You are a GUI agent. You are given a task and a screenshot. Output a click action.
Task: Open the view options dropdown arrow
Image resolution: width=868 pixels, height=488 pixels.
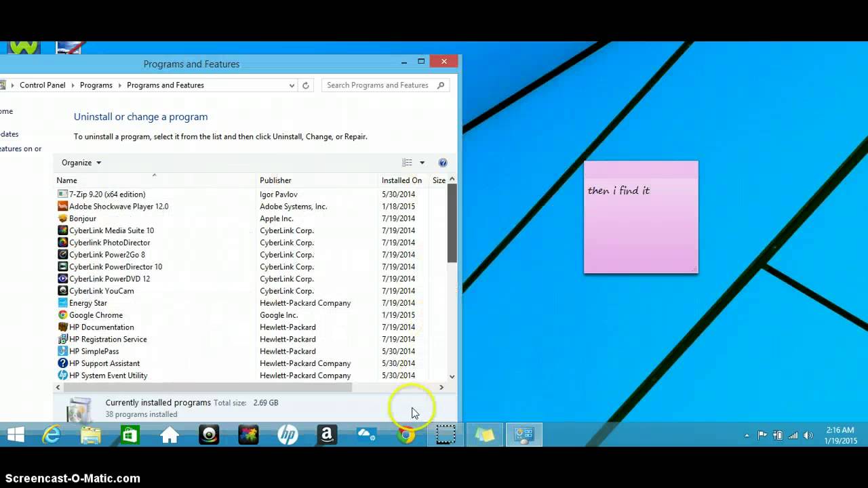tap(422, 163)
